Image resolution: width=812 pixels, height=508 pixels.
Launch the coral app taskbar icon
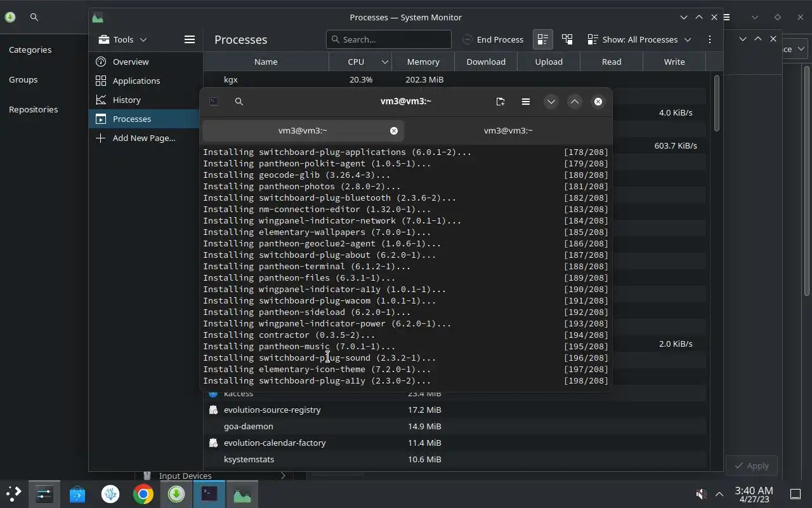tap(110, 493)
